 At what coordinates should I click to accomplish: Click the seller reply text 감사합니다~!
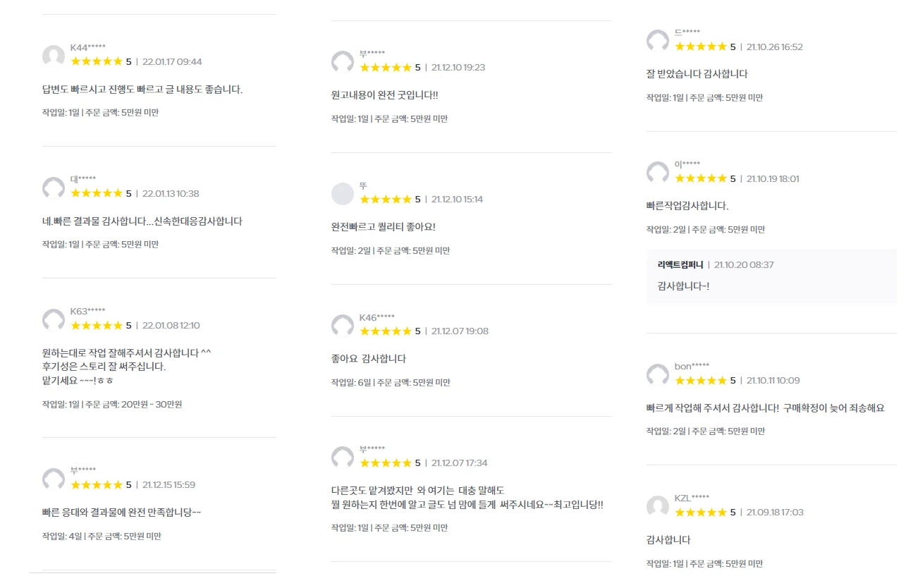(x=683, y=286)
